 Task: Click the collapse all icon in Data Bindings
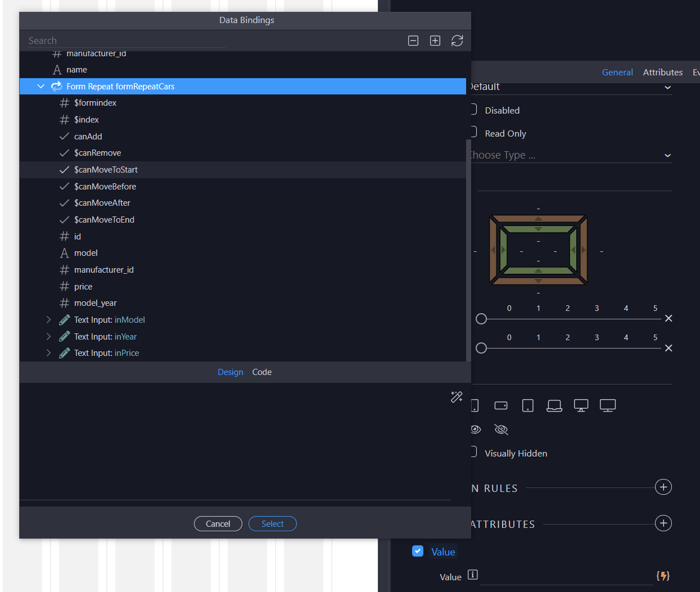pos(413,40)
